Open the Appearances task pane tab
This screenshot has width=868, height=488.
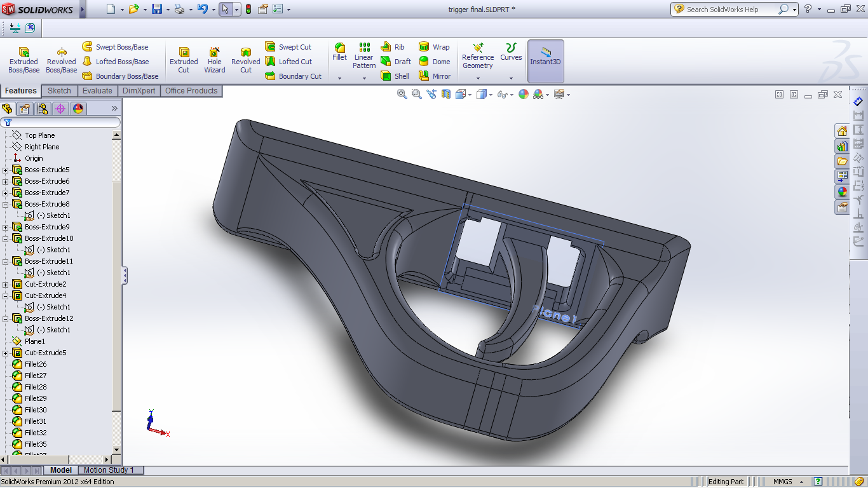pos(842,192)
